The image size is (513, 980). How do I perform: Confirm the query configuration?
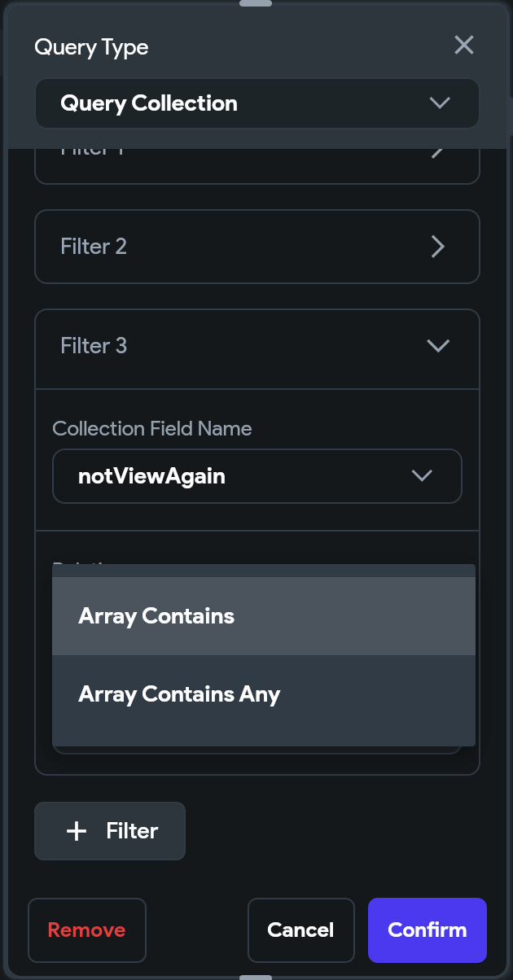coord(427,930)
